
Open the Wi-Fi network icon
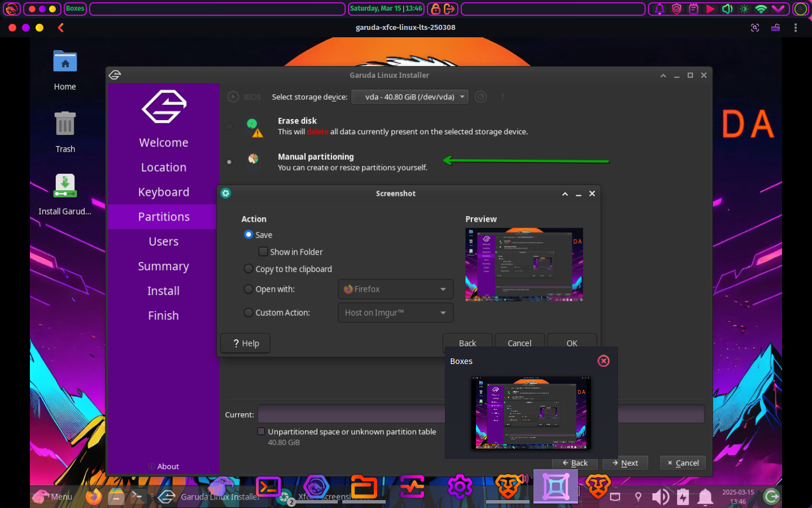coord(761,9)
